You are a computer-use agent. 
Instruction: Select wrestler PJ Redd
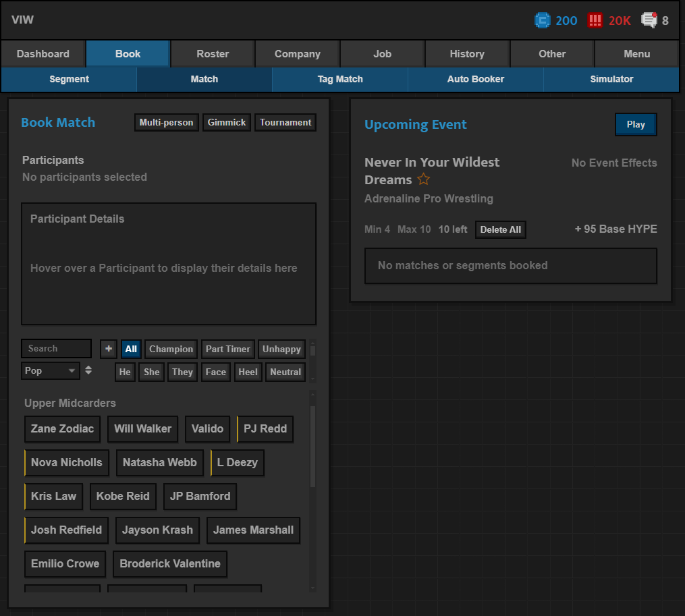(x=265, y=428)
